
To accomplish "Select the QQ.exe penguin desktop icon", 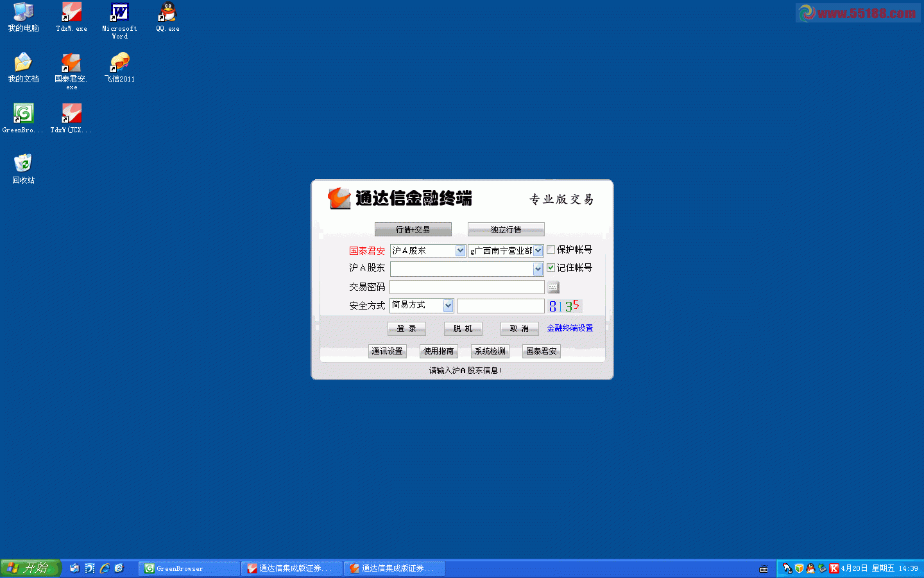I will [x=167, y=17].
